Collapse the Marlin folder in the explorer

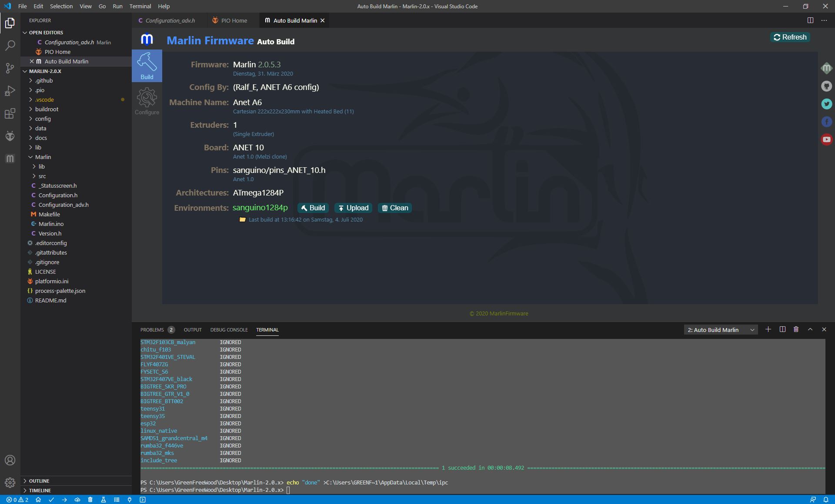pyautogui.click(x=43, y=157)
